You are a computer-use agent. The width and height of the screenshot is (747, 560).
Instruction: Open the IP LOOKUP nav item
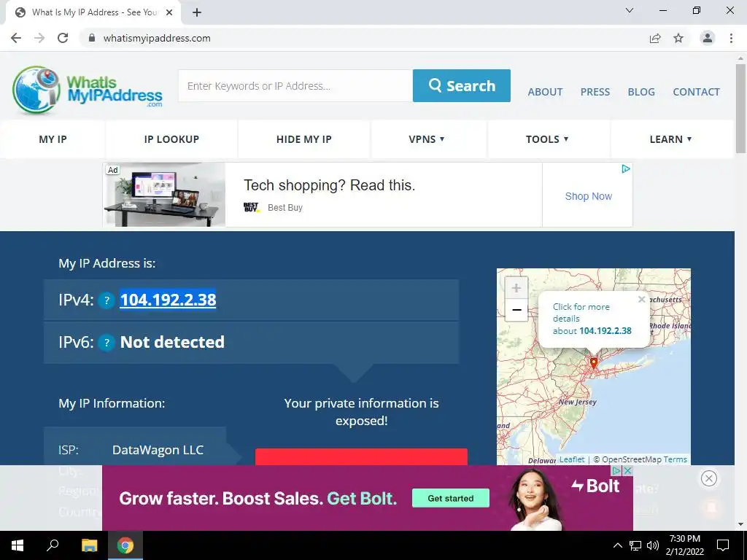click(x=171, y=139)
